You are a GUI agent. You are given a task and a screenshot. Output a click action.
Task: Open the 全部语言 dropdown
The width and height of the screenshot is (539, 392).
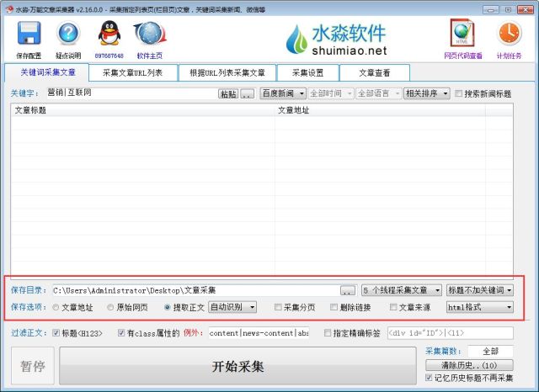[x=378, y=93]
